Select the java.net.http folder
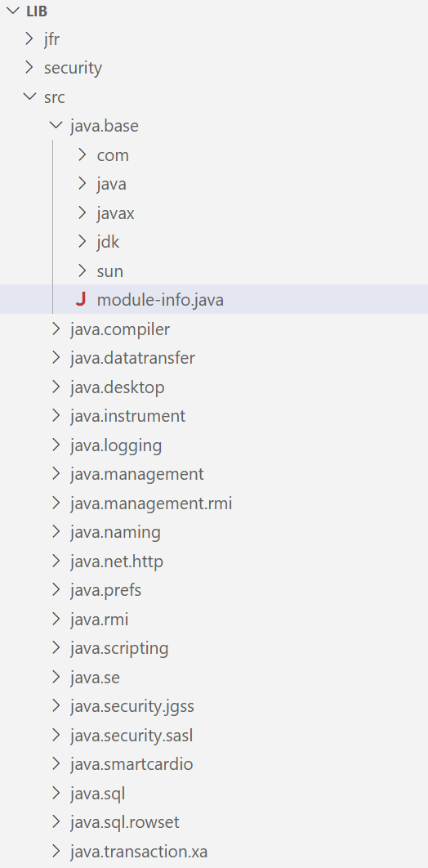The width and height of the screenshot is (428, 868). pyautogui.click(x=214, y=561)
